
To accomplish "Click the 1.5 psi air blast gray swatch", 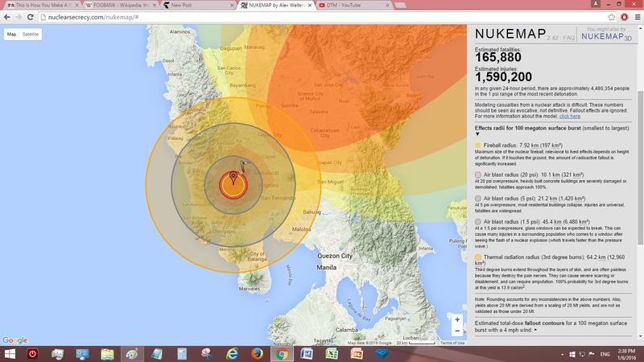I will coord(478,222).
